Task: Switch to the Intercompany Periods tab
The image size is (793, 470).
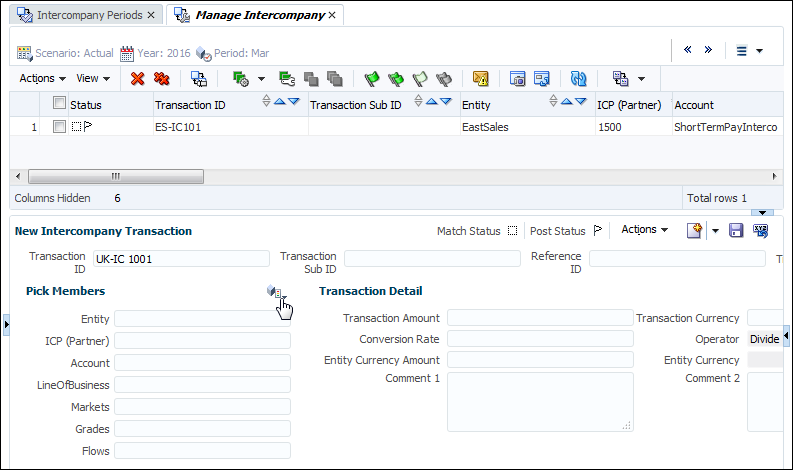Action: (90, 15)
